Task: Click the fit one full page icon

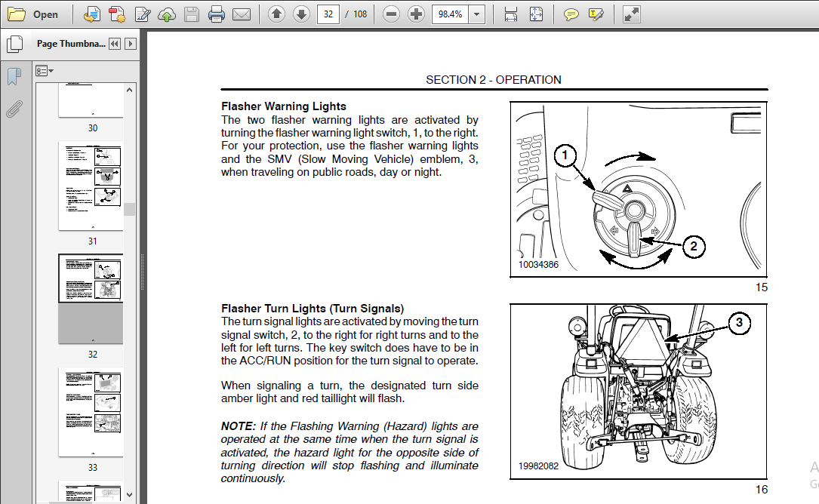Action: tap(536, 14)
